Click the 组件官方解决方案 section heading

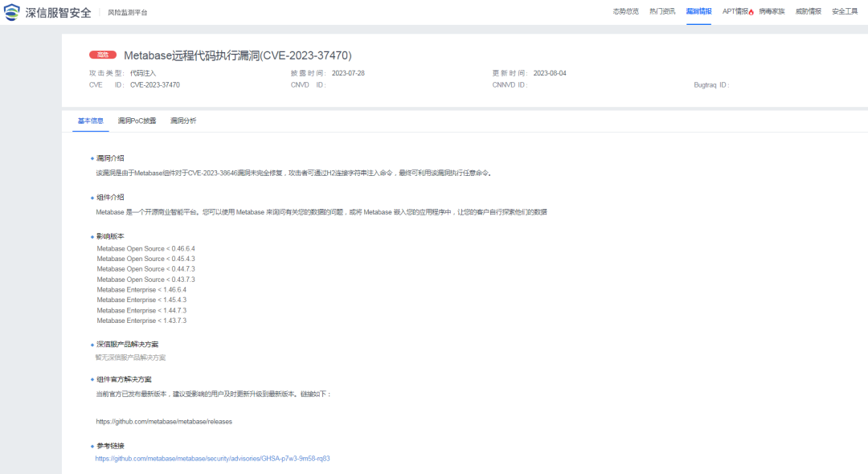124,379
